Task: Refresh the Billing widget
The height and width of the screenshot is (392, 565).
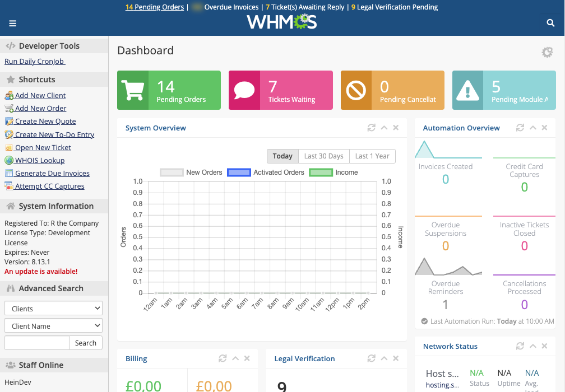Action: (223, 358)
